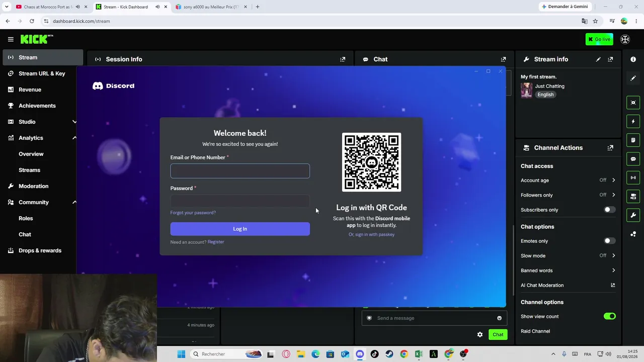Collapse the Community sidebar section
The height and width of the screenshot is (362, 644).
click(x=74, y=202)
